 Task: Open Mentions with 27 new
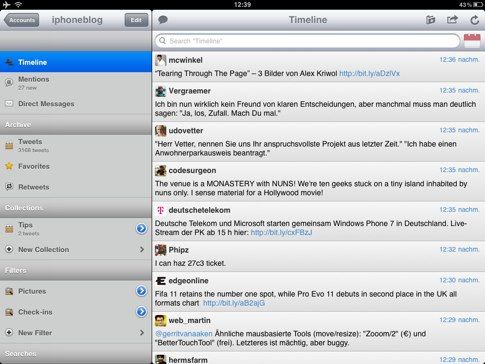(x=76, y=83)
